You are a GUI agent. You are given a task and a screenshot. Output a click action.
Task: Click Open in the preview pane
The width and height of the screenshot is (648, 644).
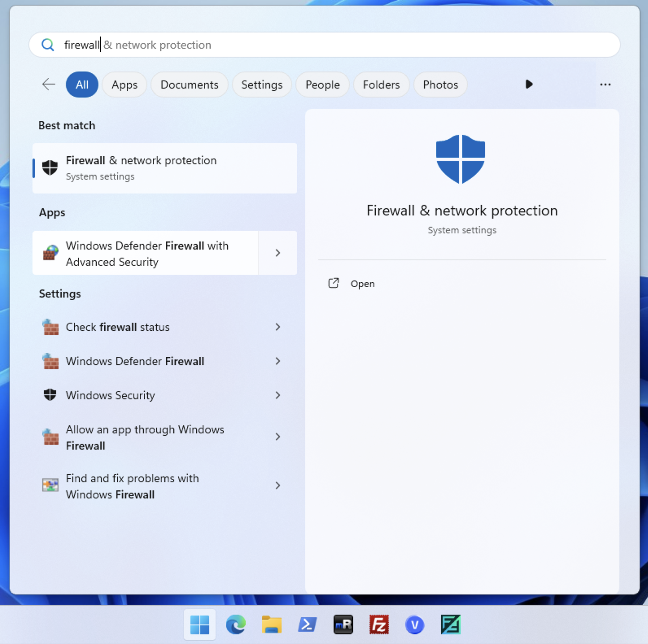click(362, 284)
